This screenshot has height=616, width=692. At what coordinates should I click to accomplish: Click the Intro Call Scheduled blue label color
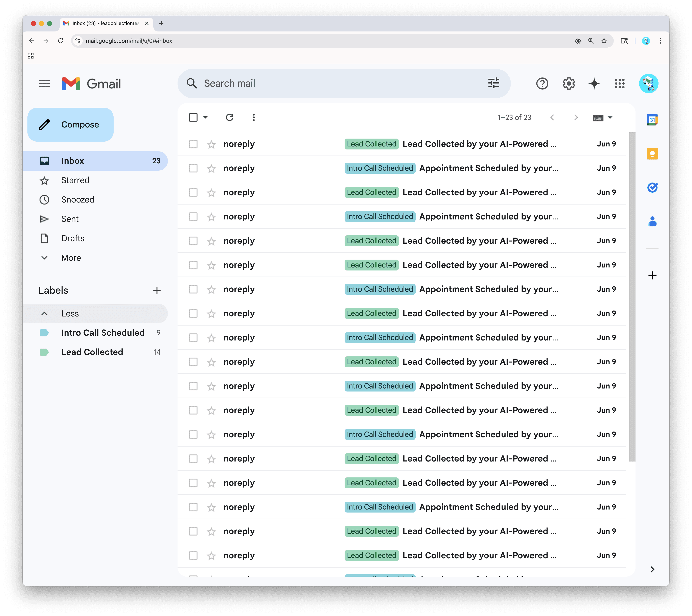(x=44, y=333)
